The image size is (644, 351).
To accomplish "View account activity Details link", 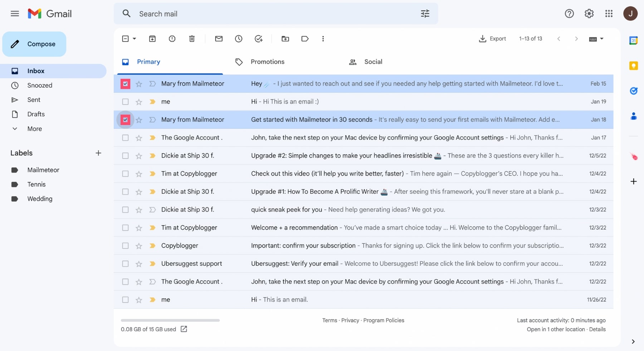I will coord(597,329).
